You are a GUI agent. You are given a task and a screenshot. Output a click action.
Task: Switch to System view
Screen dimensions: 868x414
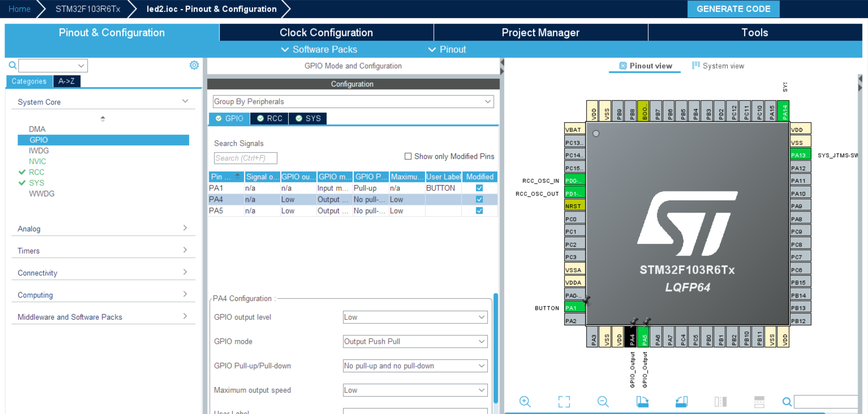tap(718, 66)
